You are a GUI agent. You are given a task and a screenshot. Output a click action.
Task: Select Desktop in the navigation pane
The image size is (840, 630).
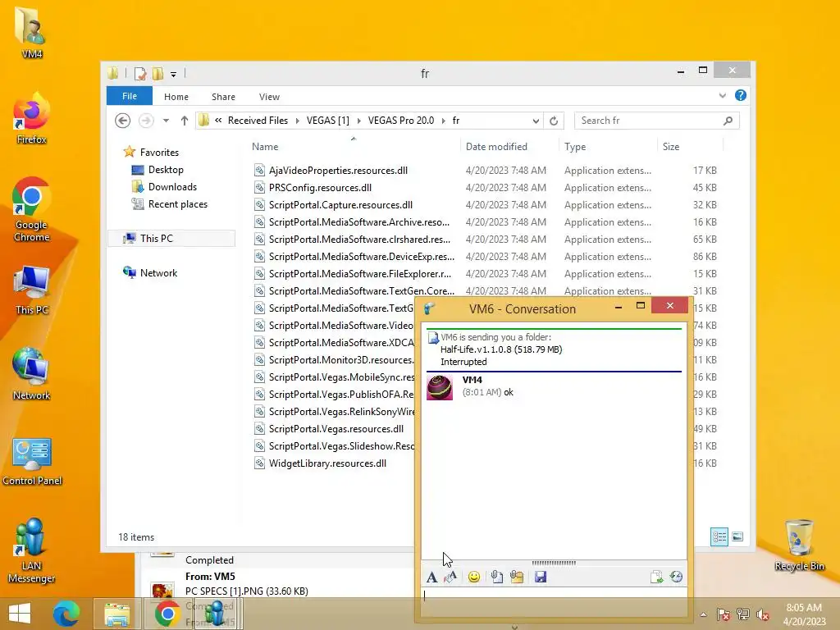coord(166,170)
